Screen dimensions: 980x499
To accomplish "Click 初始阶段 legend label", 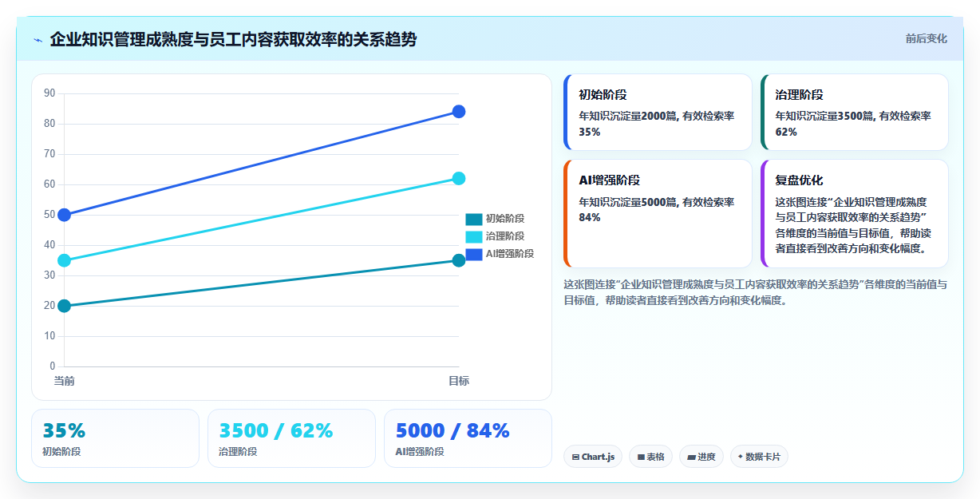I will pyautogui.click(x=505, y=219).
